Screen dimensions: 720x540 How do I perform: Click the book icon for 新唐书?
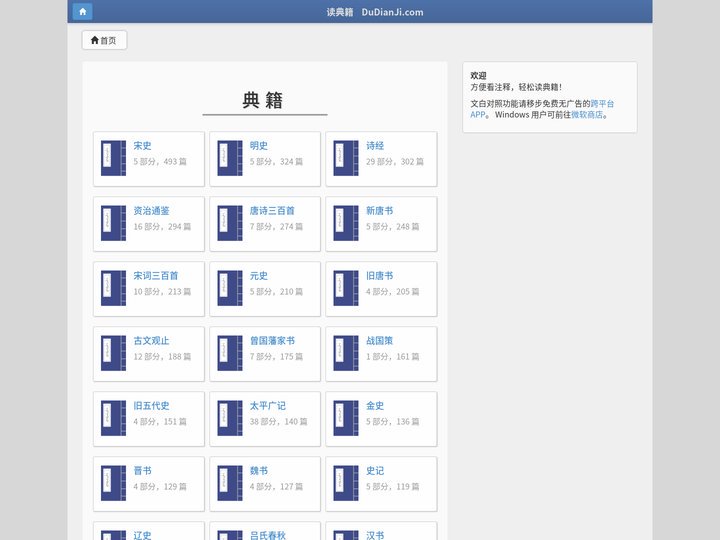(x=346, y=223)
